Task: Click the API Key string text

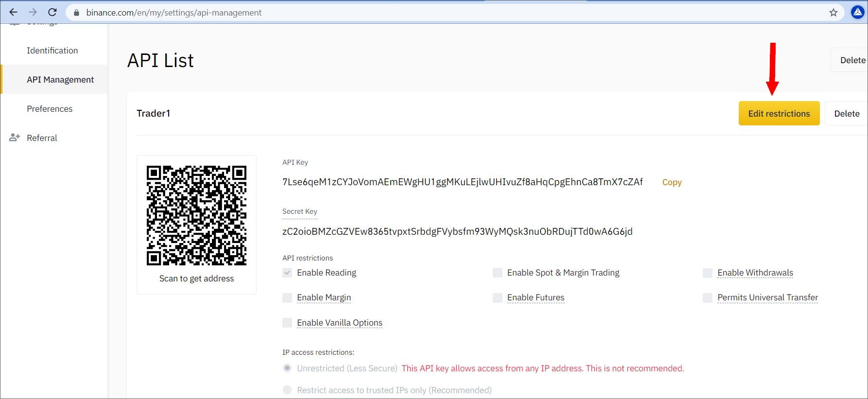Action: click(462, 182)
